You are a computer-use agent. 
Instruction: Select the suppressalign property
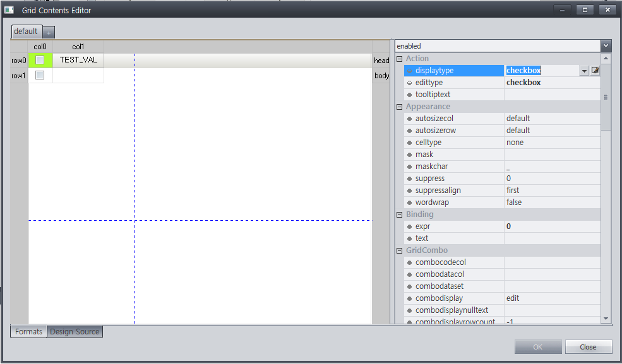click(454, 190)
